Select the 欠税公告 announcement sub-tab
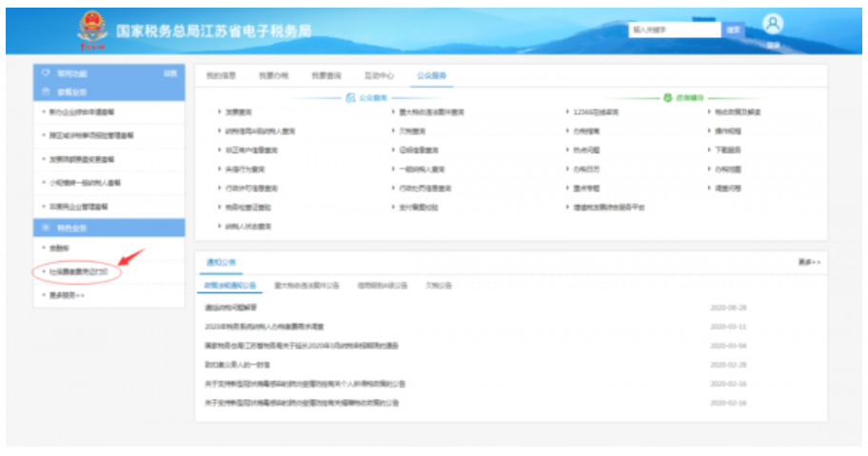The height and width of the screenshot is (456, 868). tap(438, 285)
